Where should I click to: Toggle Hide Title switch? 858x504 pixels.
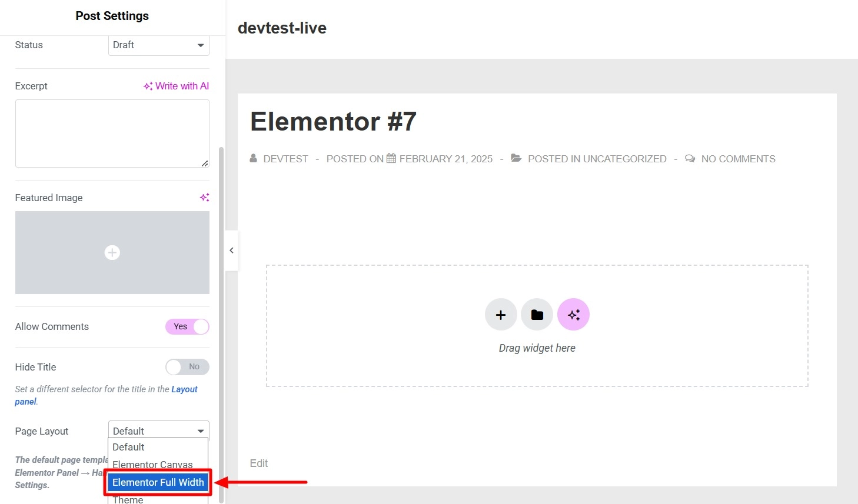click(187, 367)
